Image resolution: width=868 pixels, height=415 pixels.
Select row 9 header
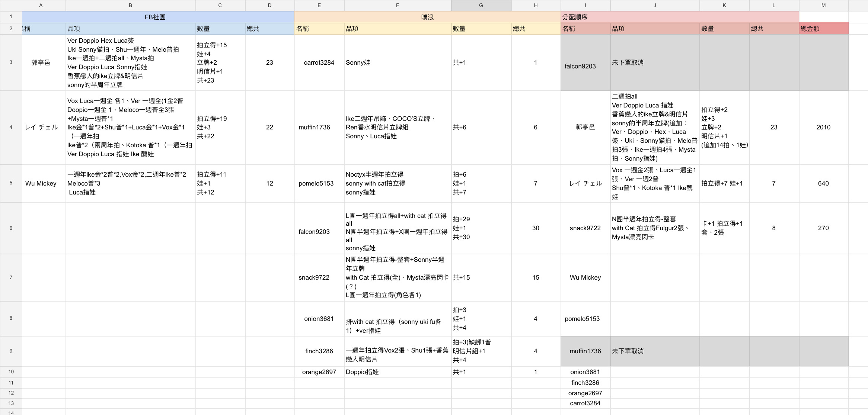(x=11, y=351)
